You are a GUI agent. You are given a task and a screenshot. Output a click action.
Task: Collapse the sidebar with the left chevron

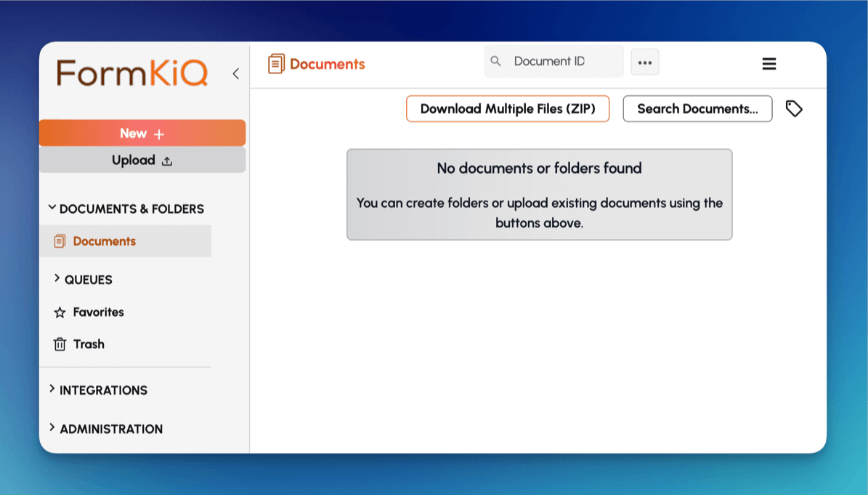point(236,73)
